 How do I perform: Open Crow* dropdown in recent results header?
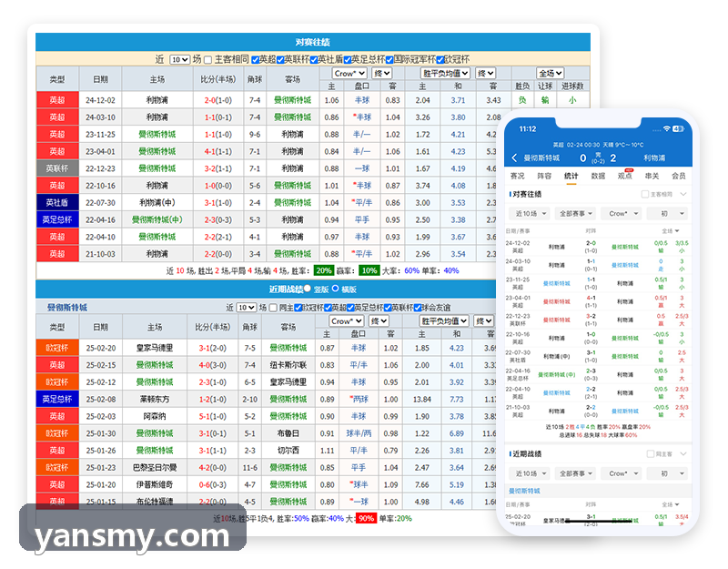coord(347,321)
